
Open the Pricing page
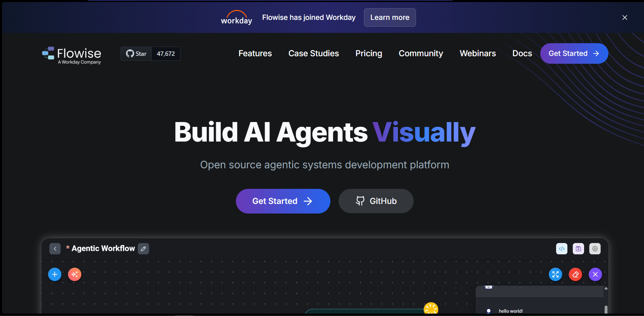[369, 53]
